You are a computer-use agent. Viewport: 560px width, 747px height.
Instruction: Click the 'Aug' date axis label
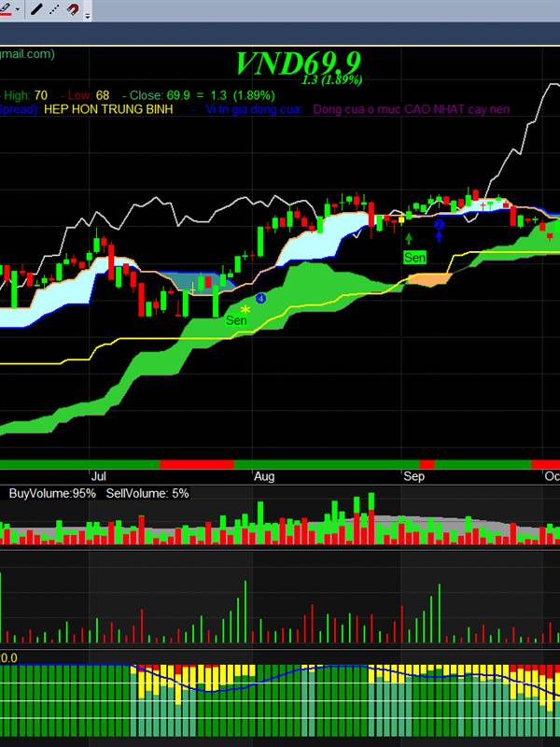click(264, 476)
